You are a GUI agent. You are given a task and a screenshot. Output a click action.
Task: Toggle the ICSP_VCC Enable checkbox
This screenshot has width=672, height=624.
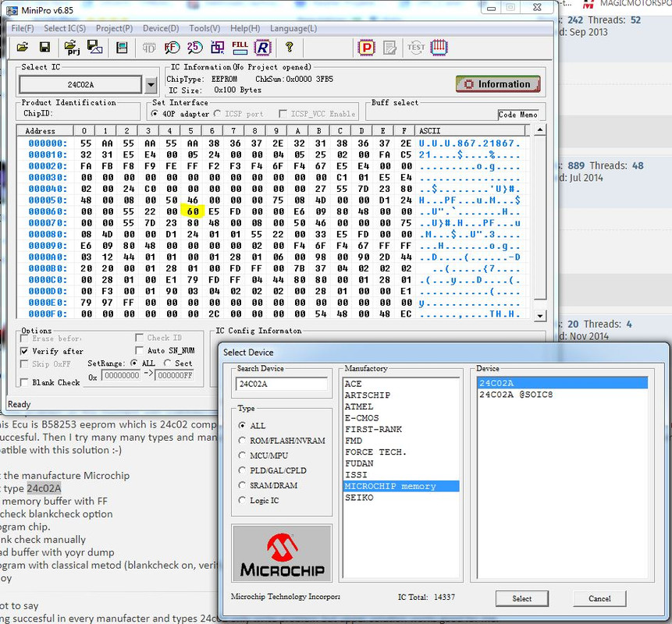click(283, 114)
